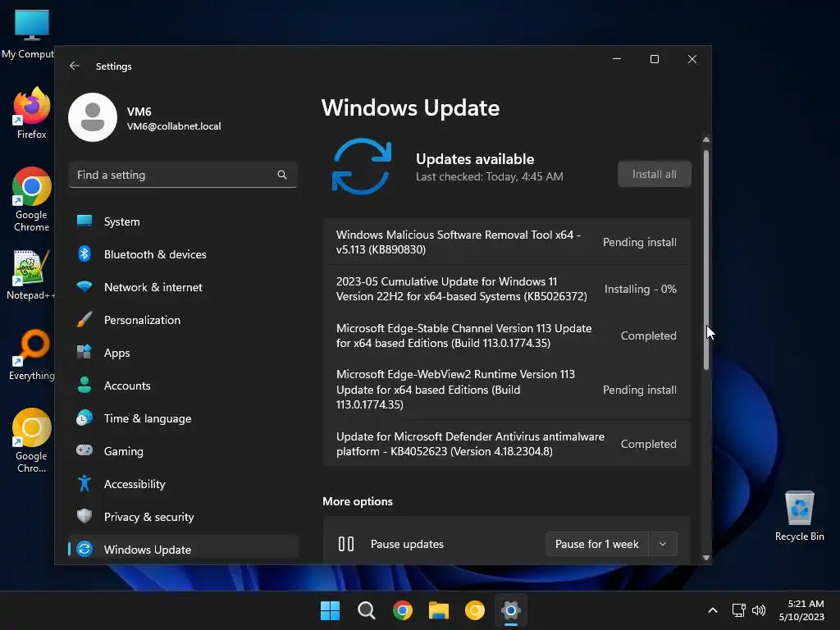
Task: Open Bluetooth & devices settings
Action: pyautogui.click(x=183, y=254)
